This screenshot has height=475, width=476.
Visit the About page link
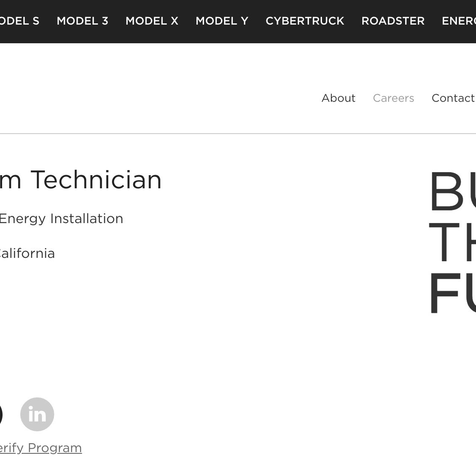[339, 98]
